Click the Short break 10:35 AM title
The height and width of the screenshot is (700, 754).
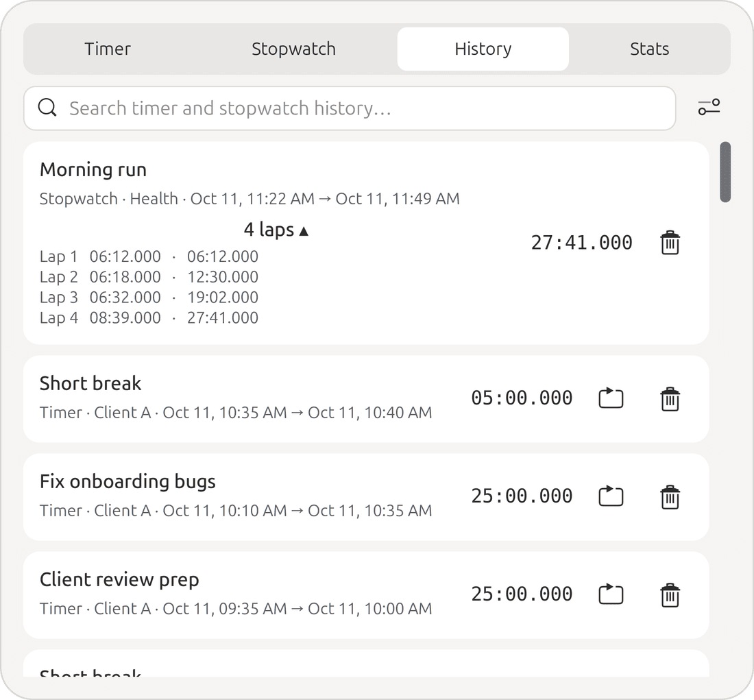[90, 383]
